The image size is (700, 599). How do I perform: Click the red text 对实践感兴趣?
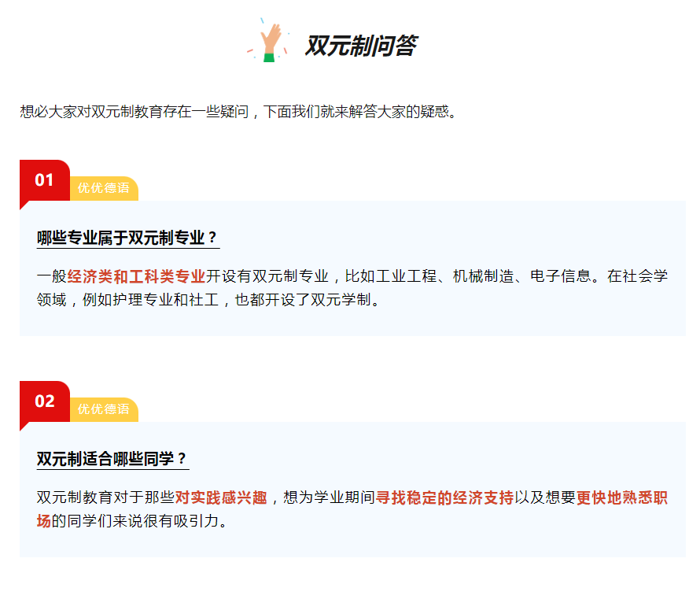pos(221,497)
